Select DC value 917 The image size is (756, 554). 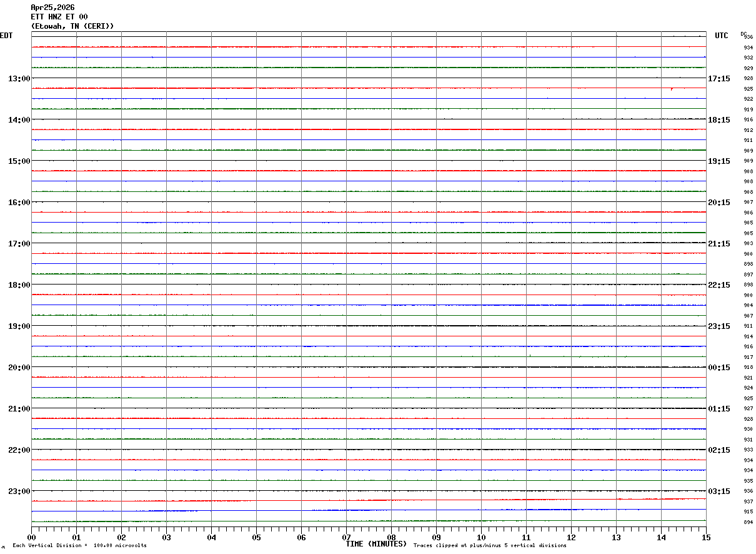click(748, 357)
